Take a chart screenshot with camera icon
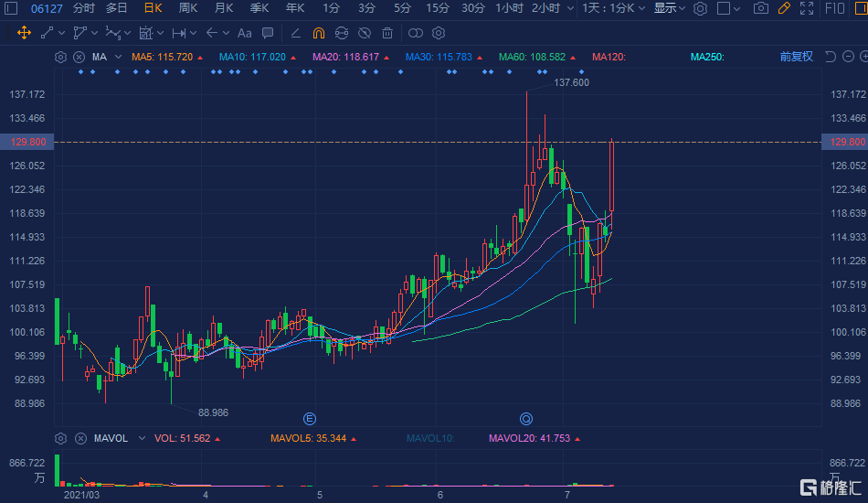 [x=760, y=8]
